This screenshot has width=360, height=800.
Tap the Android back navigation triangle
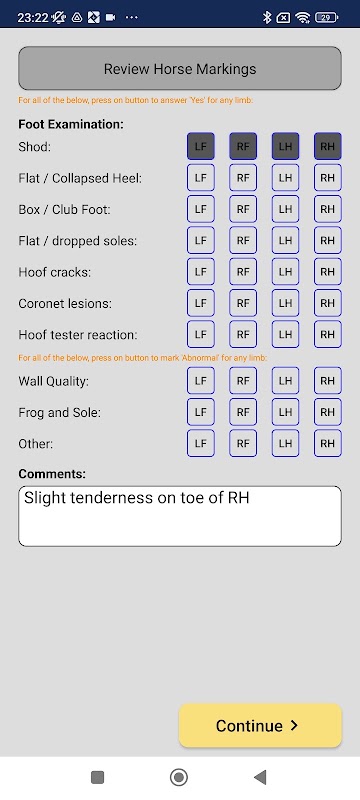[x=260, y=777]
